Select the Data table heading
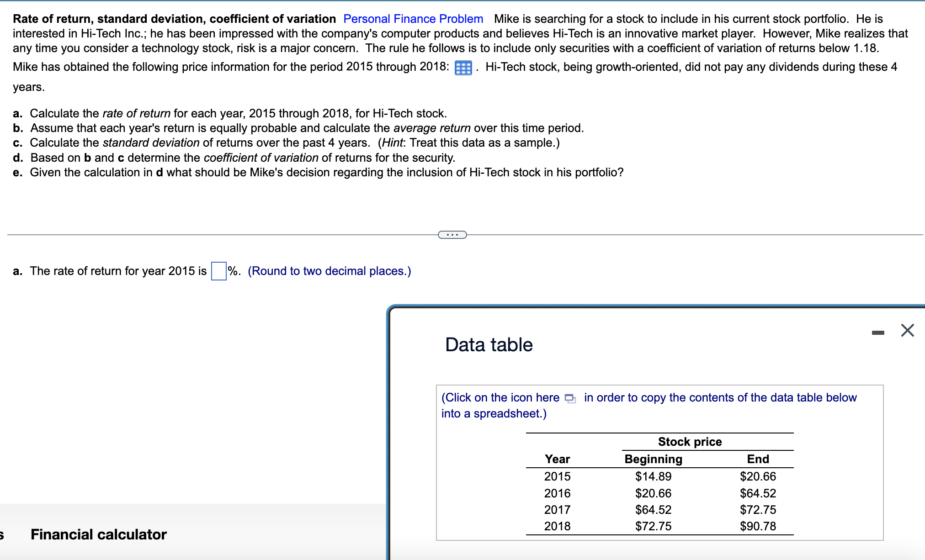This screenshot has height=560, width=925. pyautogui.click(x=489, y=344)
